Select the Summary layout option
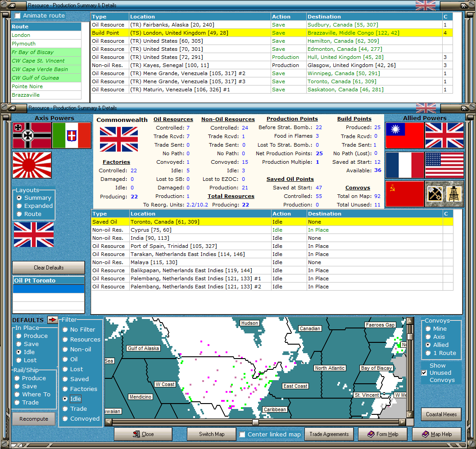This screenshot has width=476, height=449. (19, 198)
